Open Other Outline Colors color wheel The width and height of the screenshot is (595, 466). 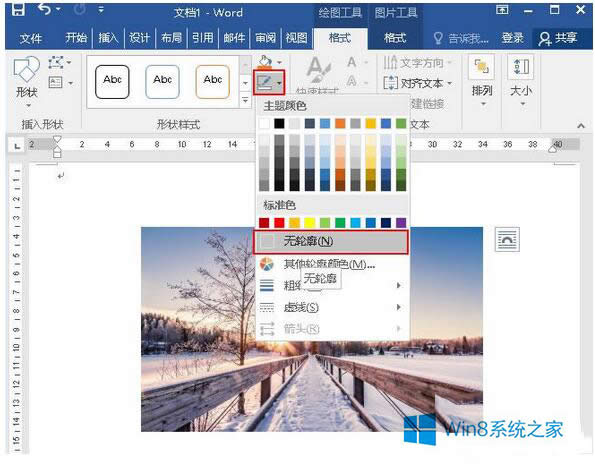coord(267,264)
